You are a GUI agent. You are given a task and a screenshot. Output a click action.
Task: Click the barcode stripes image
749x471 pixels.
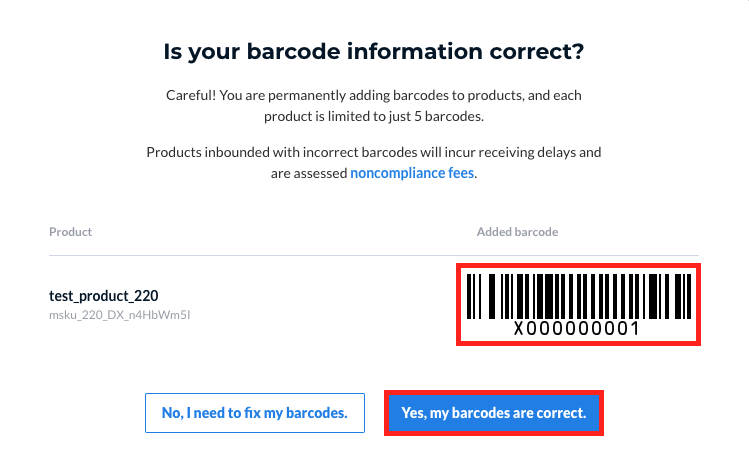tap(578, 296)
